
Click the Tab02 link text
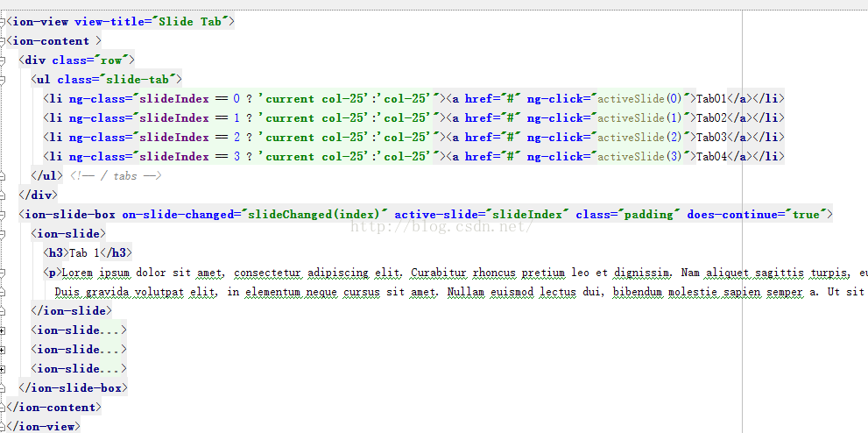tap(711, 118)
